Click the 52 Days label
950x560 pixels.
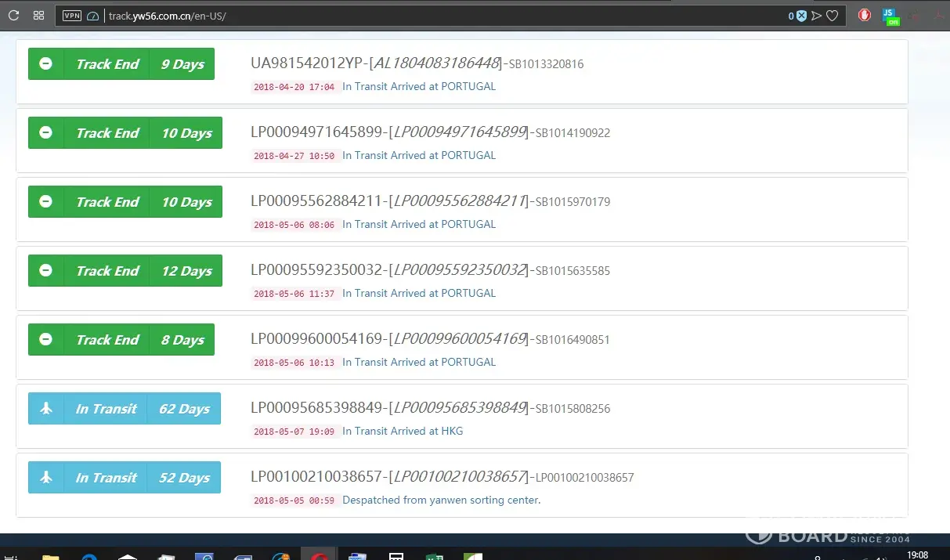tap(184, 478)
